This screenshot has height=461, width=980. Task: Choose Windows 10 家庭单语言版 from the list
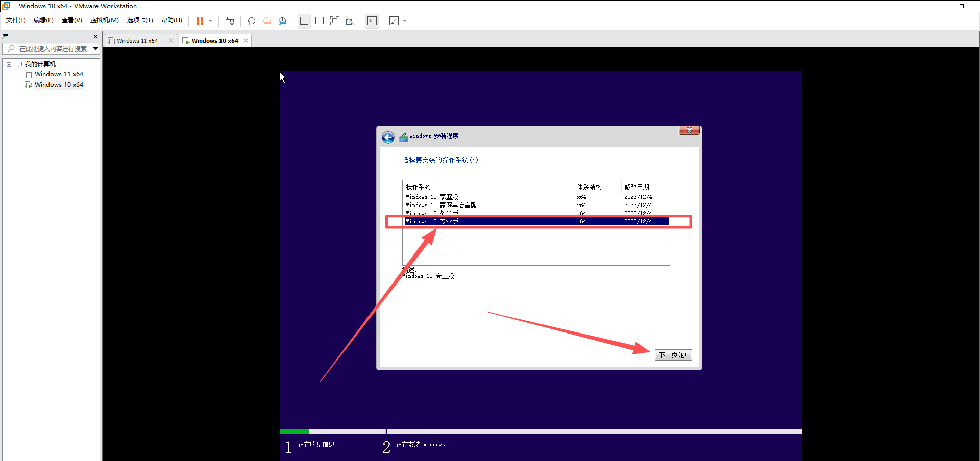pos(536,205)
